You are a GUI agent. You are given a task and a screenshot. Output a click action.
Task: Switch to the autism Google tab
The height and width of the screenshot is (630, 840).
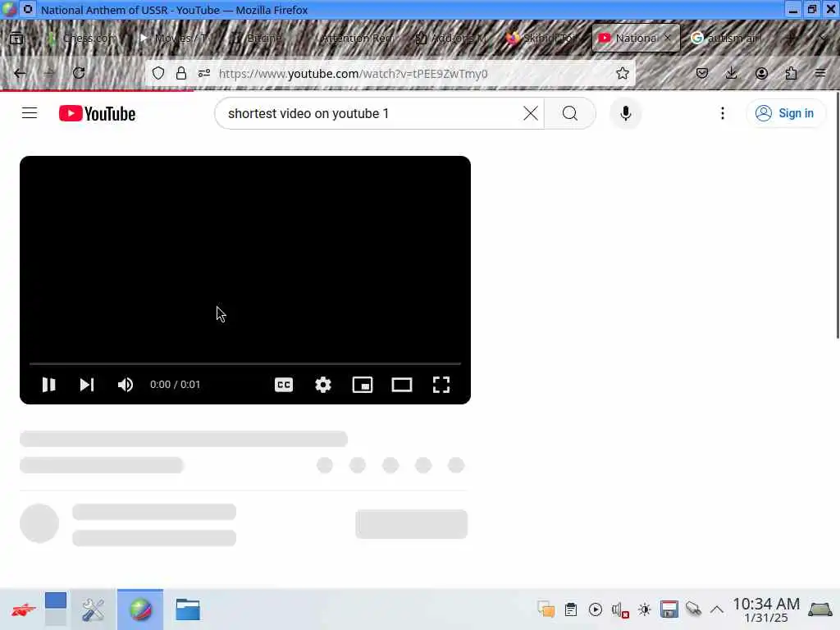tap(728, 38)
